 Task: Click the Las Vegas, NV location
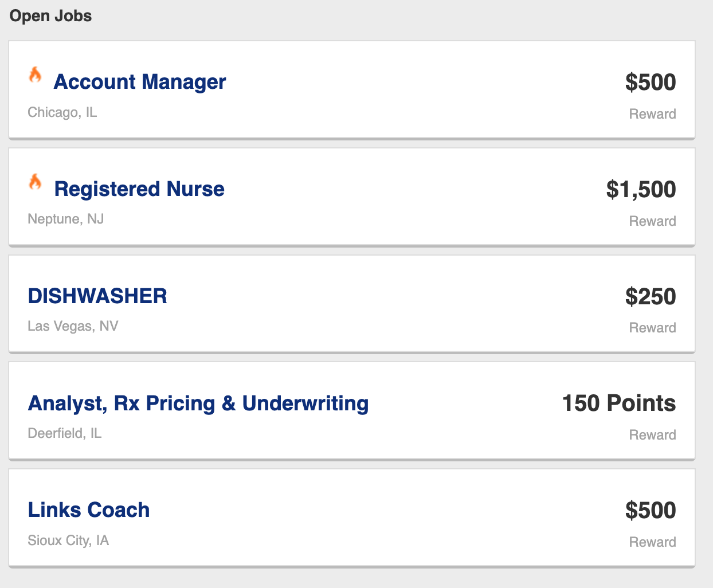coord(73,326)
